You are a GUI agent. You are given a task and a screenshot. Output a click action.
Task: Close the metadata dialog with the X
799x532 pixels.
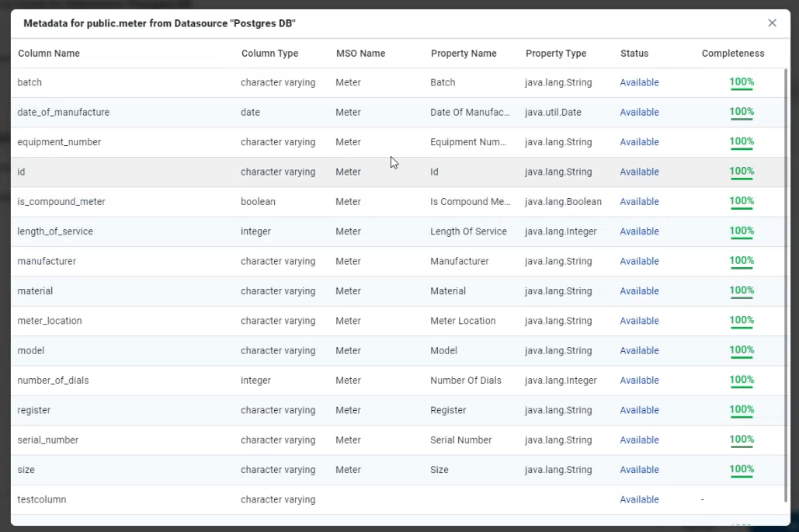(772, 23)
